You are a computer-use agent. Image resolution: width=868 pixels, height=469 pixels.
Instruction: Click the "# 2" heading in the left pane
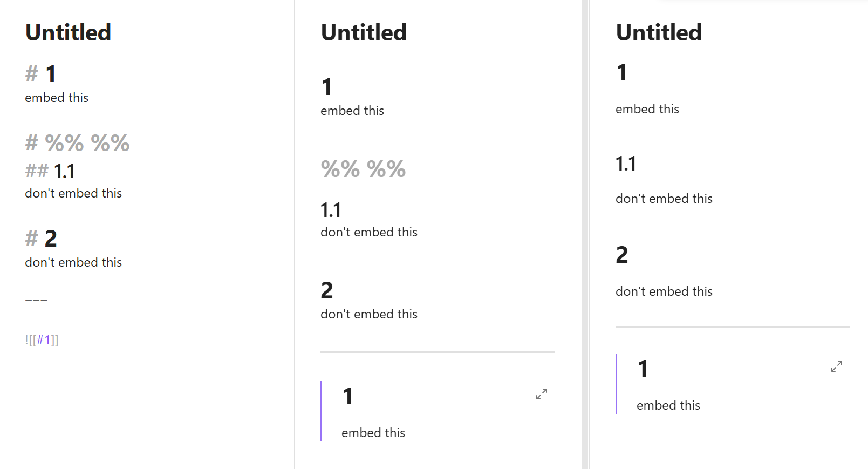click(42, 239)
